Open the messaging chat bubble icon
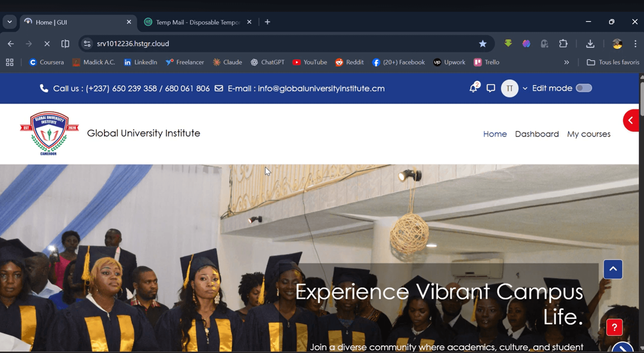This screenshot has width=644, height=353. coord(491,88)
